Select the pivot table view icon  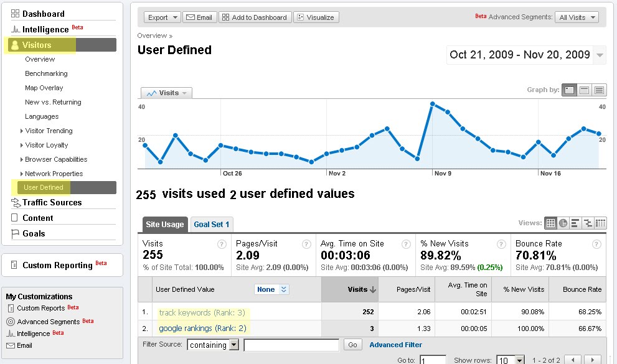click(600, 223)
